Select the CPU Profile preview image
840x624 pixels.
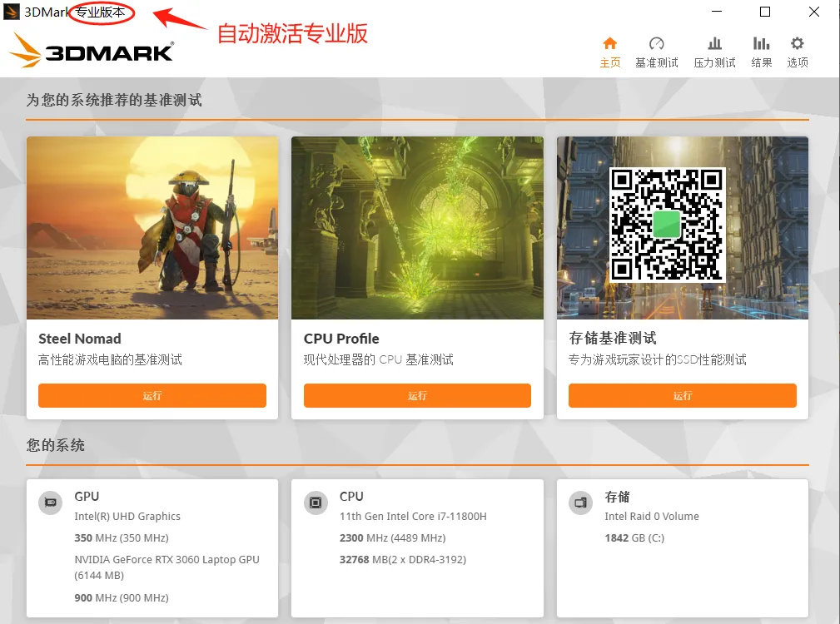pos(417,228)
